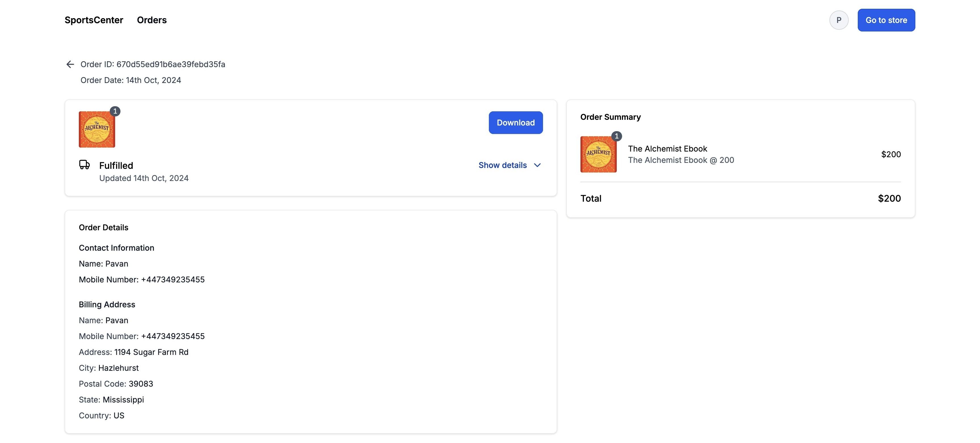Click the State Mississippi line
This screenshot has height=443, width=980.
tap(111, 400)
